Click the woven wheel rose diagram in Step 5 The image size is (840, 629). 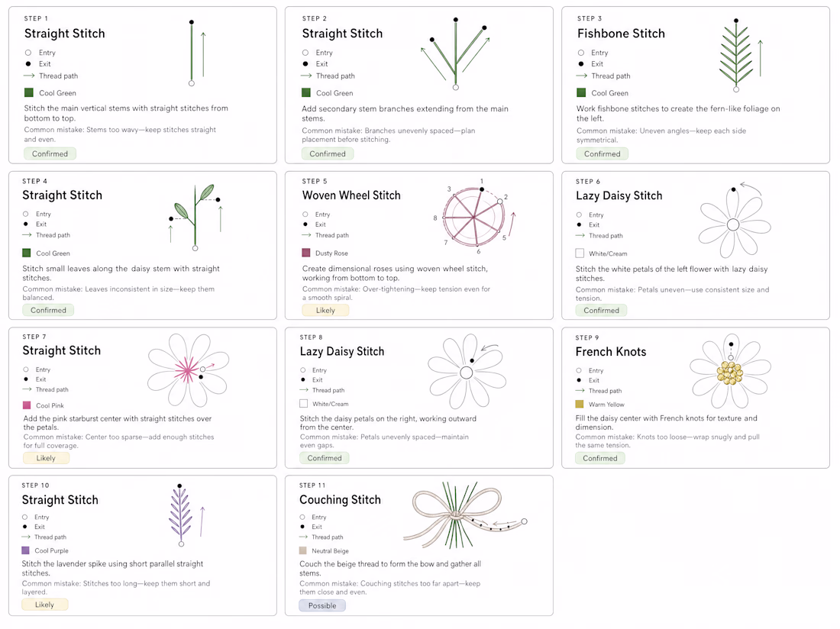476,216
